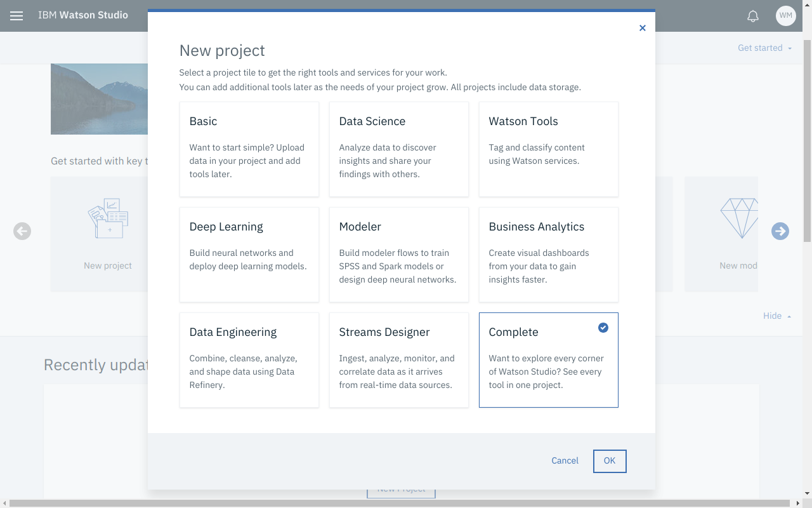812x508 pixels.
Task: Choose the Modeler project tile
Action: [399, 255]
